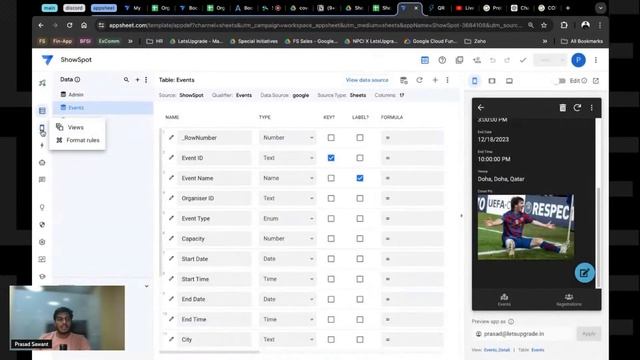This screenshot has width=640, height=360.
Task: Click the preview panel vertical scrollbar
Action: pyautogui.click(x=598, y=238)
